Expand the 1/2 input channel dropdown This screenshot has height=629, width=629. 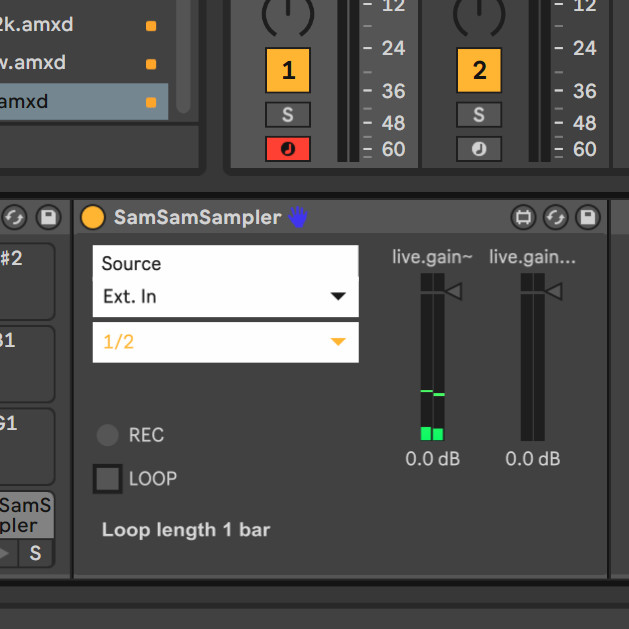coord(225,342)
